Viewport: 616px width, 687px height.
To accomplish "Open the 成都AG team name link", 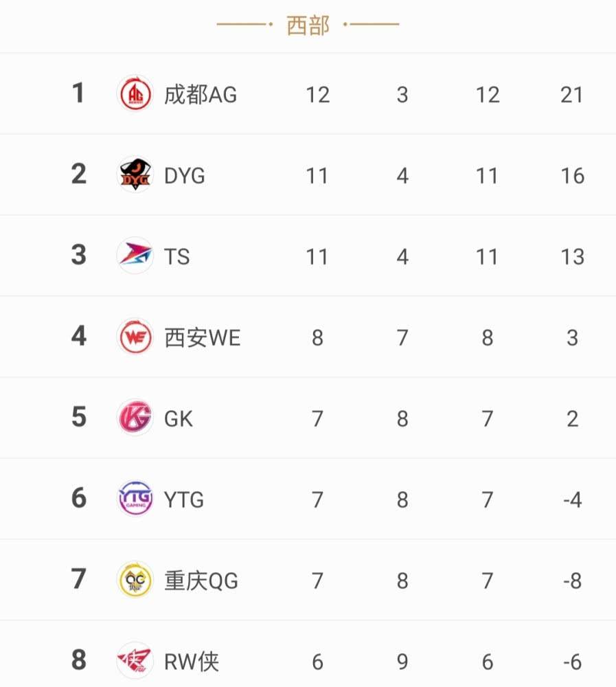I will [201, 94].
